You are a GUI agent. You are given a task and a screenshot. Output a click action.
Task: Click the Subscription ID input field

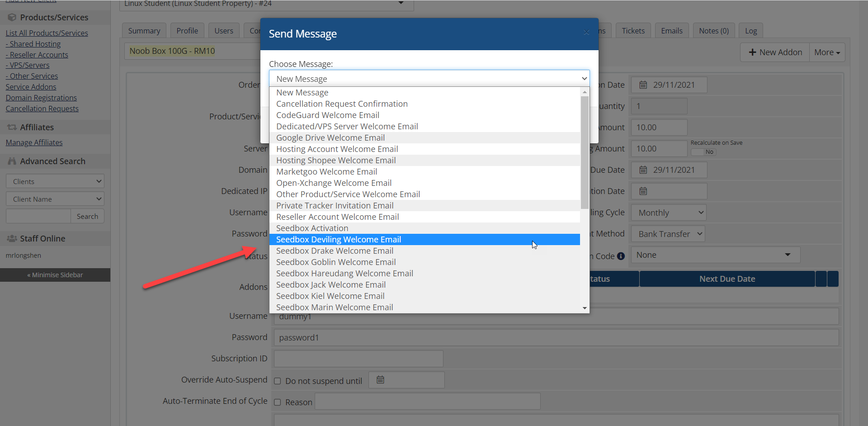pyautogui.click(x=359, y=359)
